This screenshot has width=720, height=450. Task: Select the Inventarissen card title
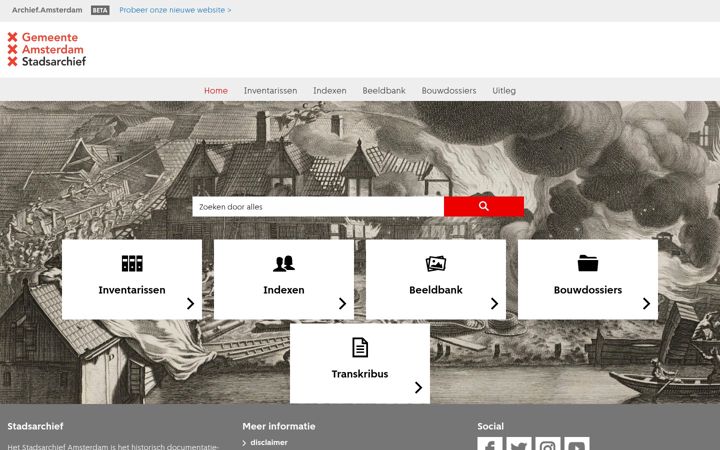pos(132,290)
